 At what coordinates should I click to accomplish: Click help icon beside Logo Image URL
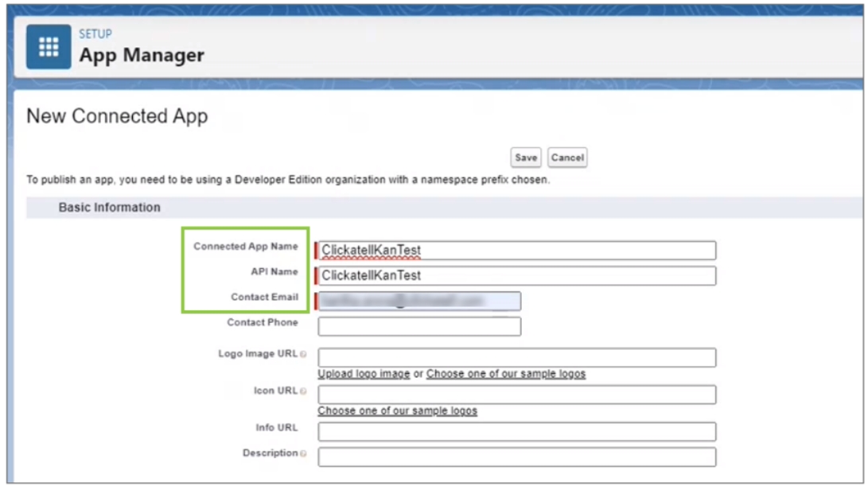(304, 354)
